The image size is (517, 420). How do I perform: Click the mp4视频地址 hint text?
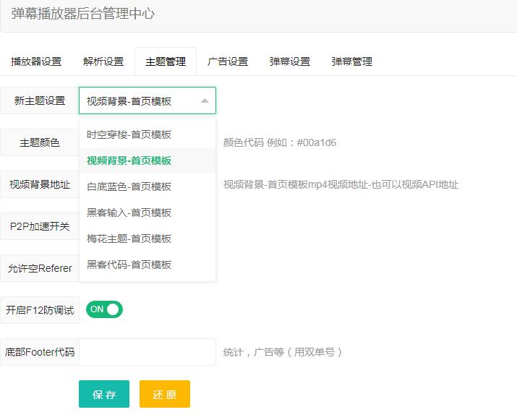pyautogui.click(x=341, y=184)
